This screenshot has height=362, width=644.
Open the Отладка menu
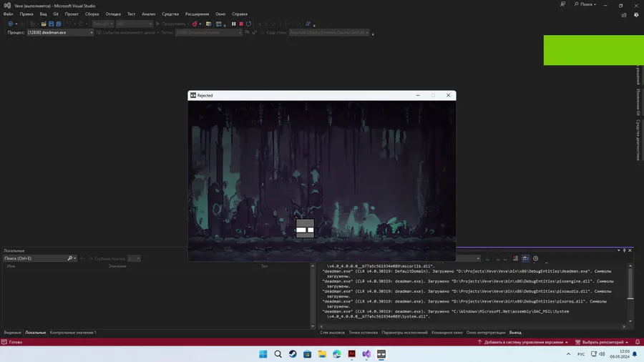(113, 14)
